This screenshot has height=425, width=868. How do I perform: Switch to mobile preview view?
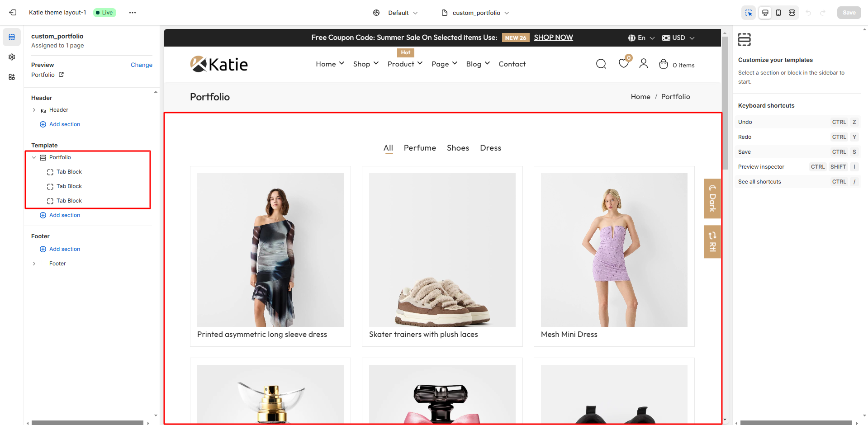pyautogui.click(x=778, y=13)
